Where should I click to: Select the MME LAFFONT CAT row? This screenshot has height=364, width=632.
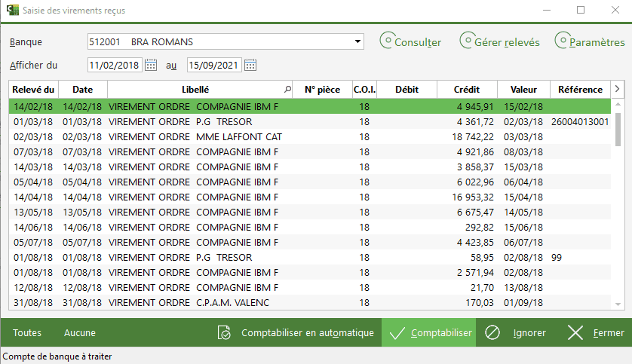(x=309, y=137)
